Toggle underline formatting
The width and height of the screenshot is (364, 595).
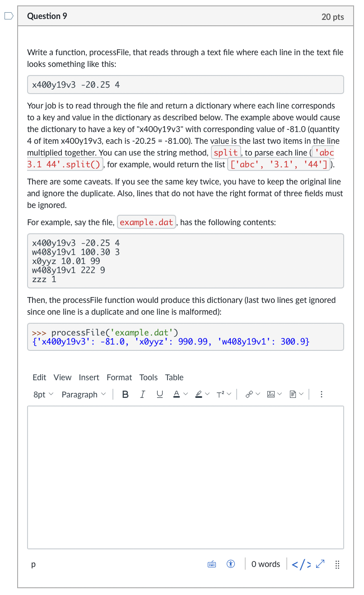(159, 394)
